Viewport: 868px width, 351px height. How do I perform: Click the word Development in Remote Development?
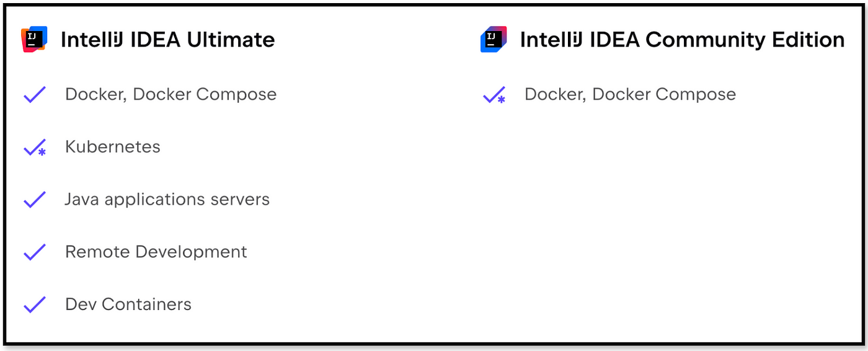(191, 252)
